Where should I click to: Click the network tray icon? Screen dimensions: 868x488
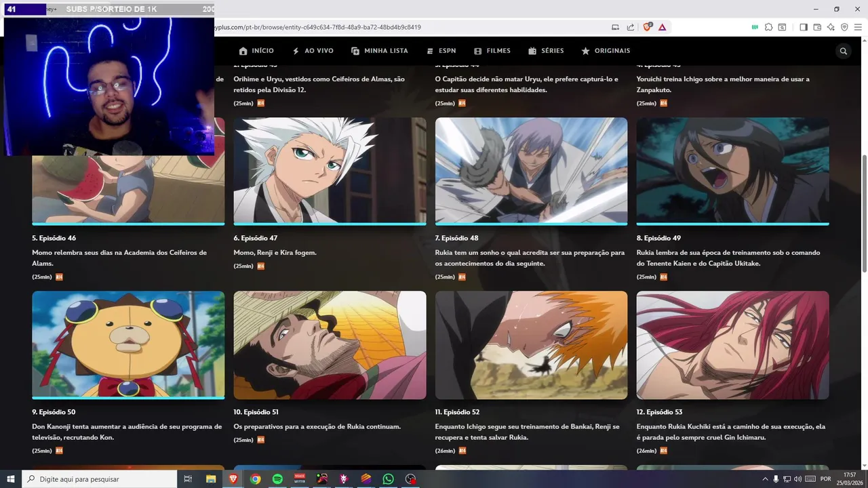tap(787, 479)
